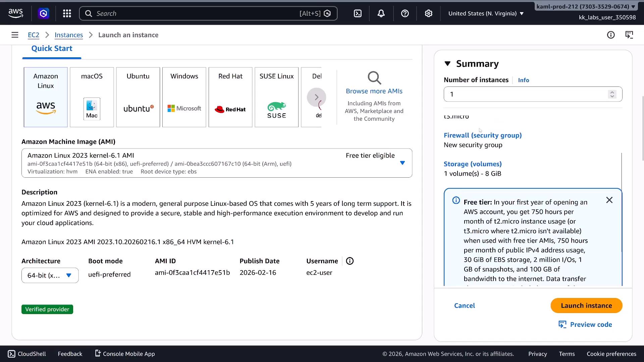Toggle the side navigation hamburger menu
This screenshot has height=362, width=644.
click(15, 35)
